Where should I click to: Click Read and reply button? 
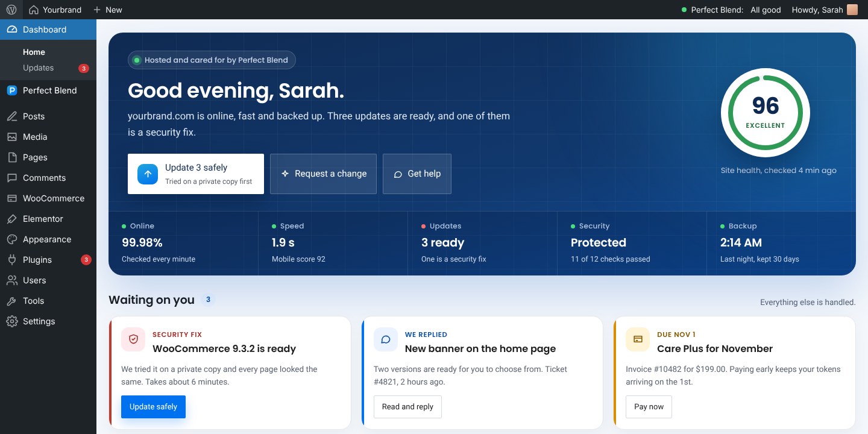click(407, 407)
